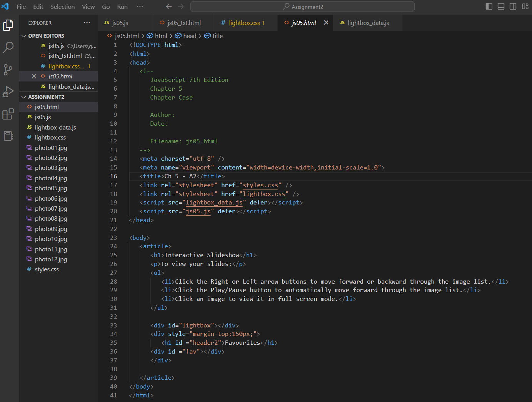Click the title breadcrumb segment
The height and width of the screenshot is (402, 532).
pyautogui.click(x=213, y=36)
